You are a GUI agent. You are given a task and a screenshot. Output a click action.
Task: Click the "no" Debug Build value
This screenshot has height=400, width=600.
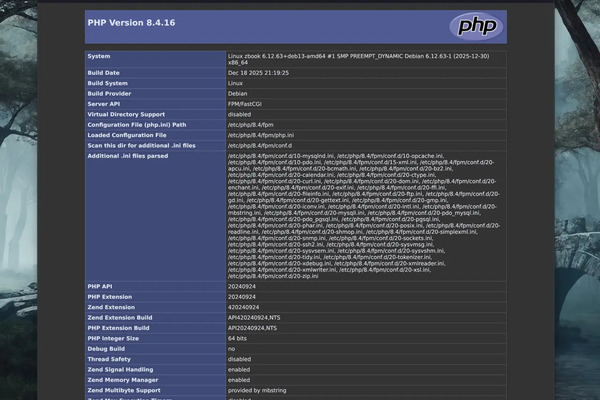tap(232, 349)
